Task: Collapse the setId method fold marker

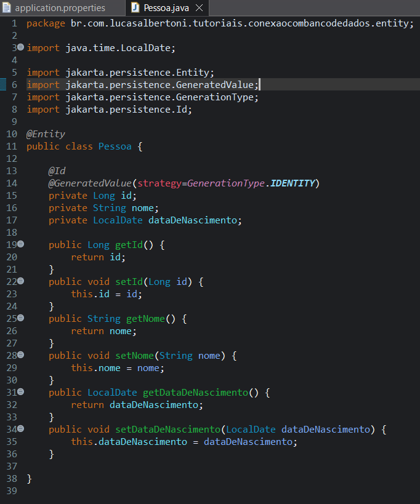Action: tap(21, 281)
